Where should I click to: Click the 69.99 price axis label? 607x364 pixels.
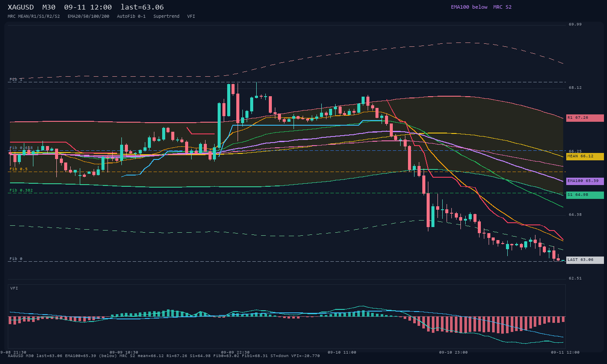[x=575, y=24]
